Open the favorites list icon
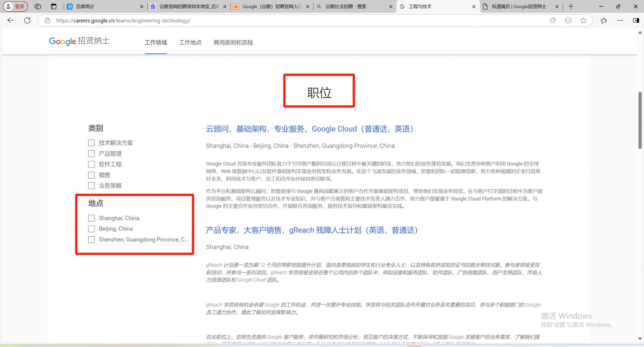 [604, 20]
